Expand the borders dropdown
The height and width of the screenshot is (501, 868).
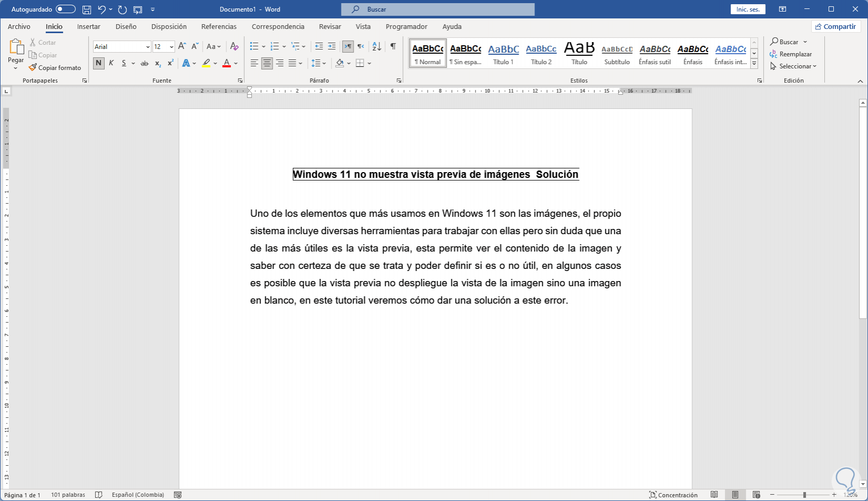369,63
